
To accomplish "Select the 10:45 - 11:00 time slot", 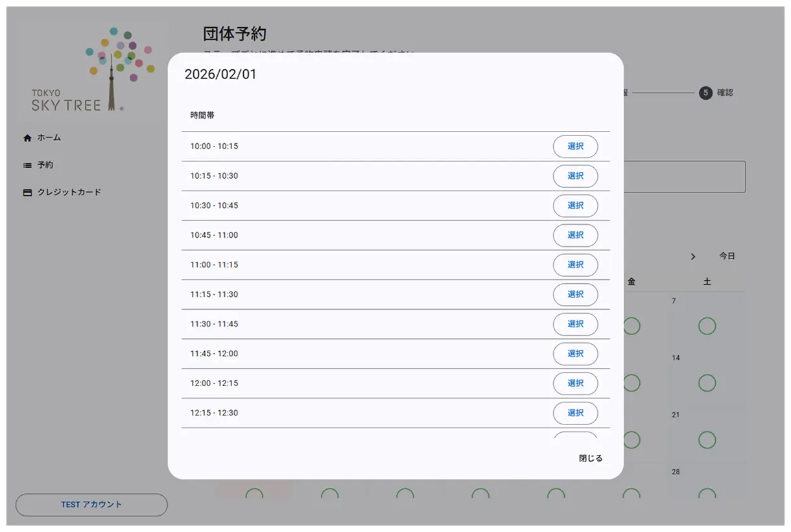I will click(575, 235).
